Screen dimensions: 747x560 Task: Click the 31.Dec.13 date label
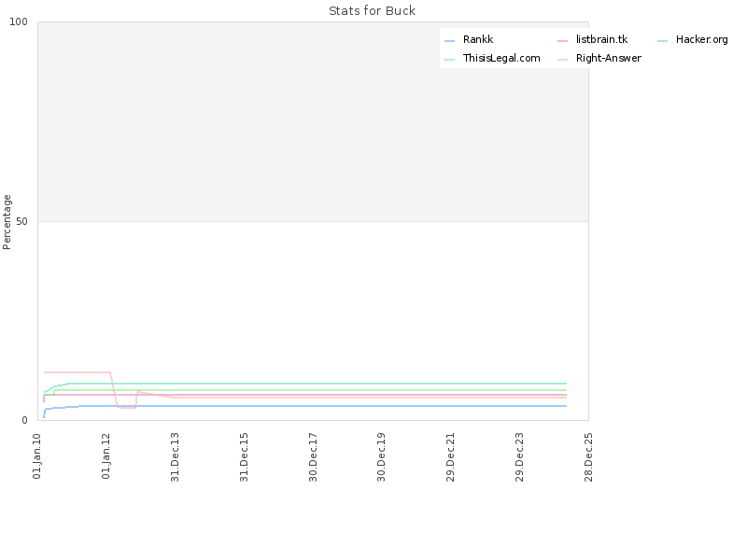click(175, 456)
